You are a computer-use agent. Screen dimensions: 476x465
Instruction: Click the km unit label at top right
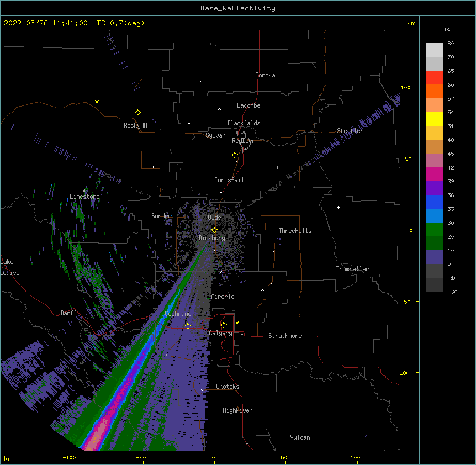click(x=411, y=23)
